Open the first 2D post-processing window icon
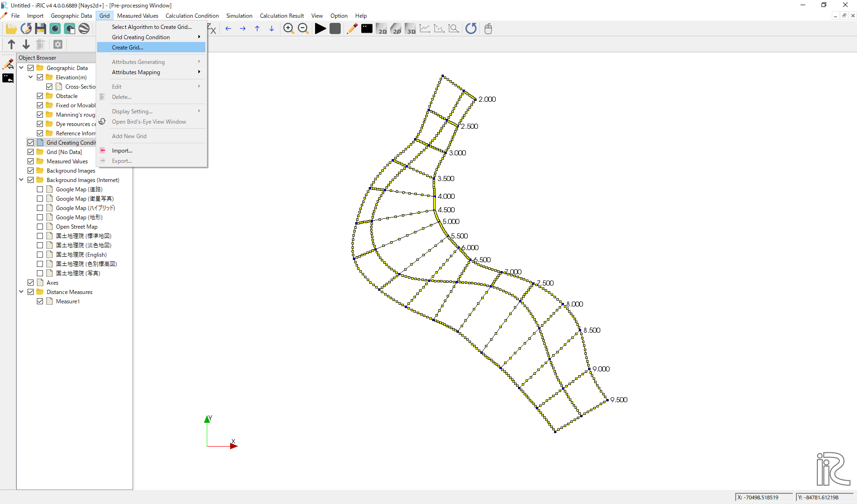Viewport: 857px width, 504px height. coord(381,29)
